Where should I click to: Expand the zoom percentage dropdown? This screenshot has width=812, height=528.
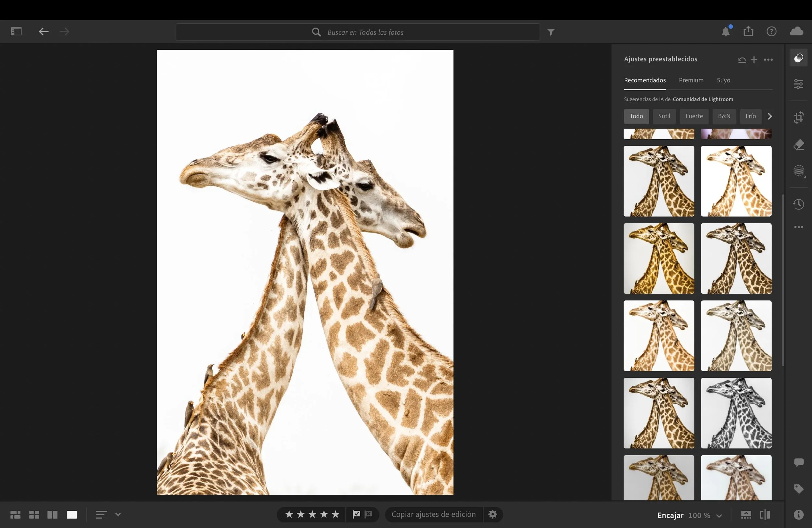719,516
